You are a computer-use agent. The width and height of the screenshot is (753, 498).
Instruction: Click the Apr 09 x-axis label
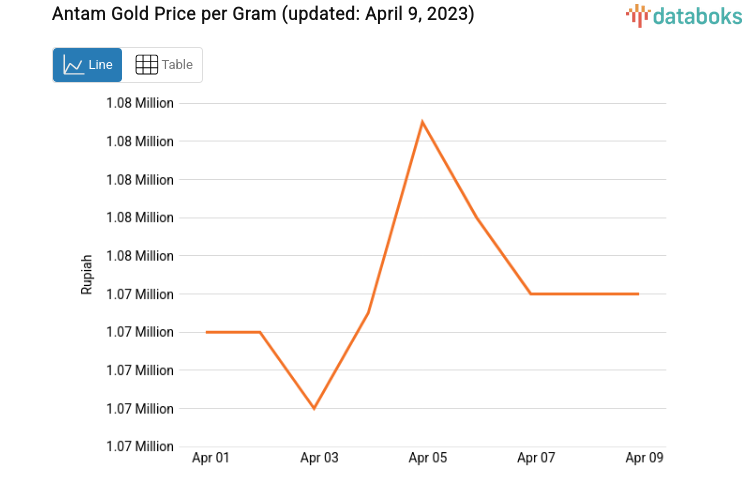tap(644, 458)
